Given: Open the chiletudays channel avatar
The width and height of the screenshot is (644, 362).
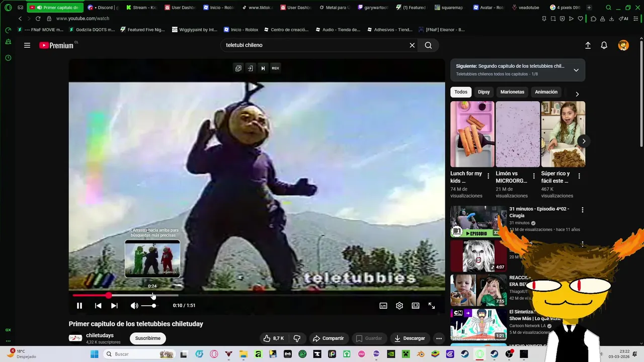Looking at the screenshot, I should point(75,338).
